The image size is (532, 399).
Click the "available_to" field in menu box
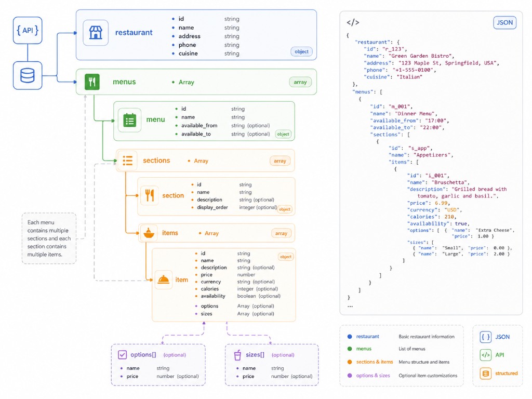196,134
